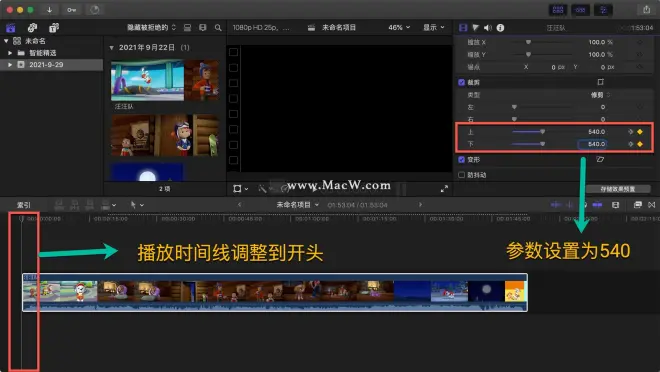Select the clip in the timeline
This screenshot has width=660, height=372.
click(x=275, y=292)
